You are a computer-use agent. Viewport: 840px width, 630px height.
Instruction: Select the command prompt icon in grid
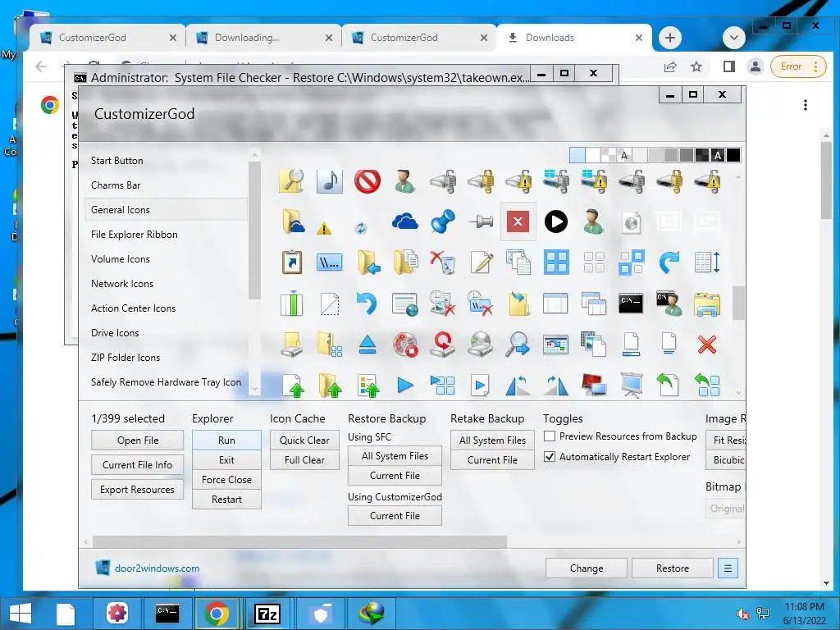[x=631, y=304]
